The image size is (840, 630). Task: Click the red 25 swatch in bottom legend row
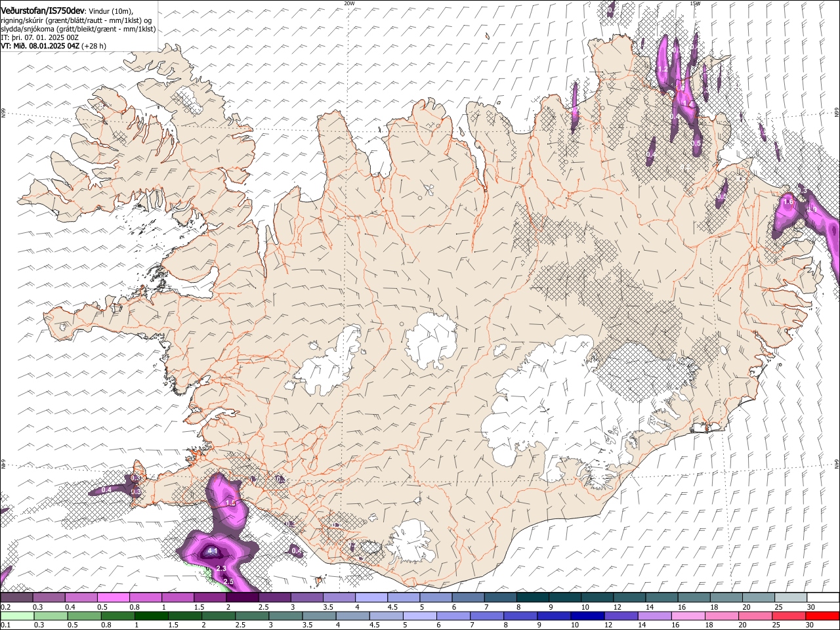(789, 616)
